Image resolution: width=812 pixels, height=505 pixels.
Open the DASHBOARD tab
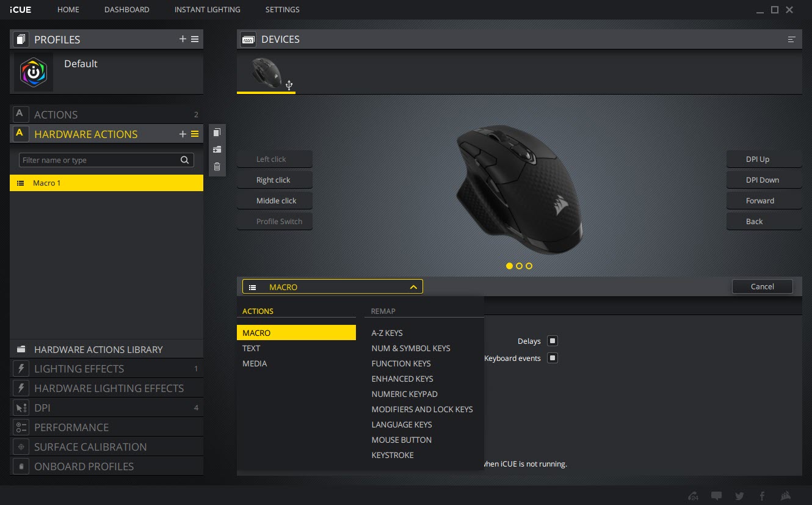[127, 10]
